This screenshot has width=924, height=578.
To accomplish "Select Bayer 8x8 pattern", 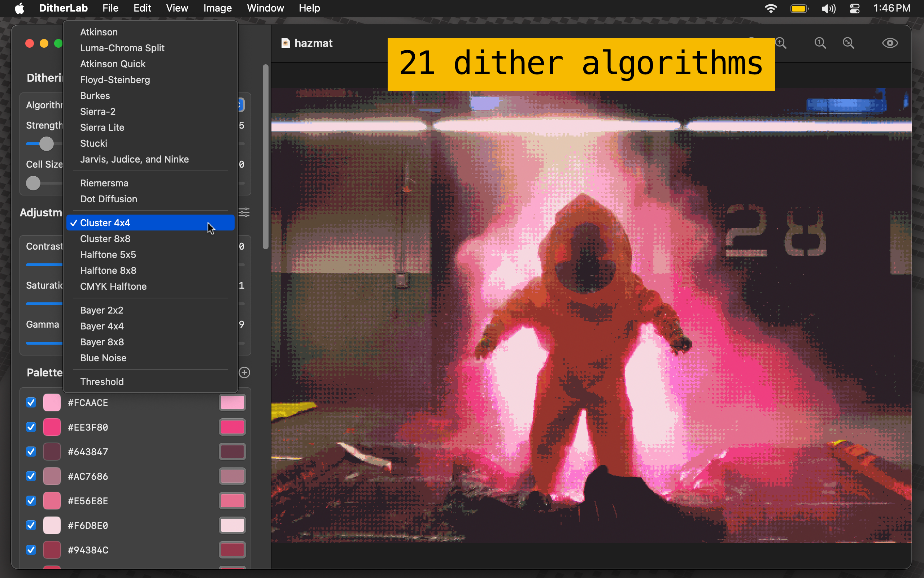I will [151, 342].
